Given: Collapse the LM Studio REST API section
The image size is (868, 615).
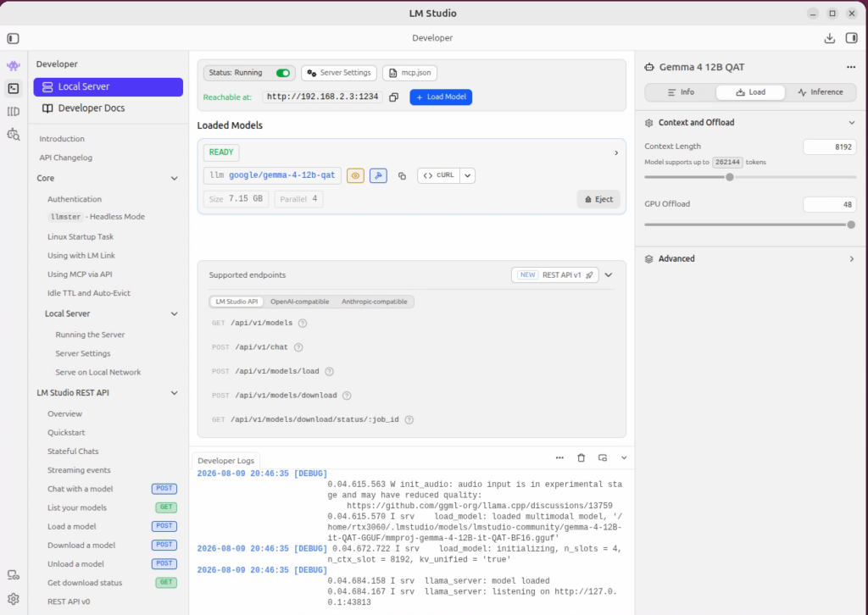Looking at the screenshot, I should pyautogui.click(x=175, y=393).
